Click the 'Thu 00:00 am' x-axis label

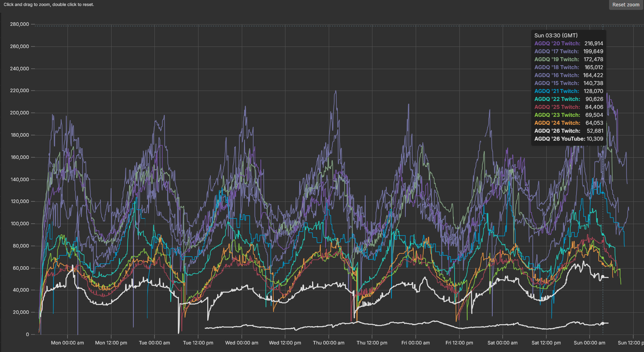click(329, 343)
